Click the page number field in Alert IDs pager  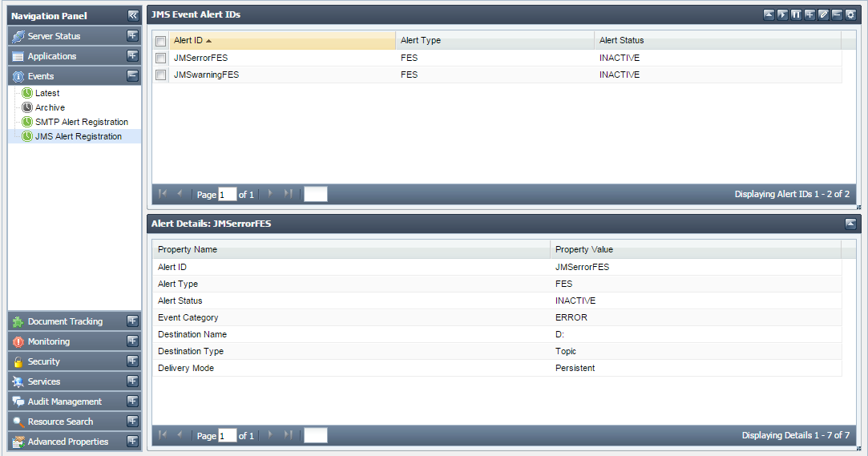click(x=227, y=194)
